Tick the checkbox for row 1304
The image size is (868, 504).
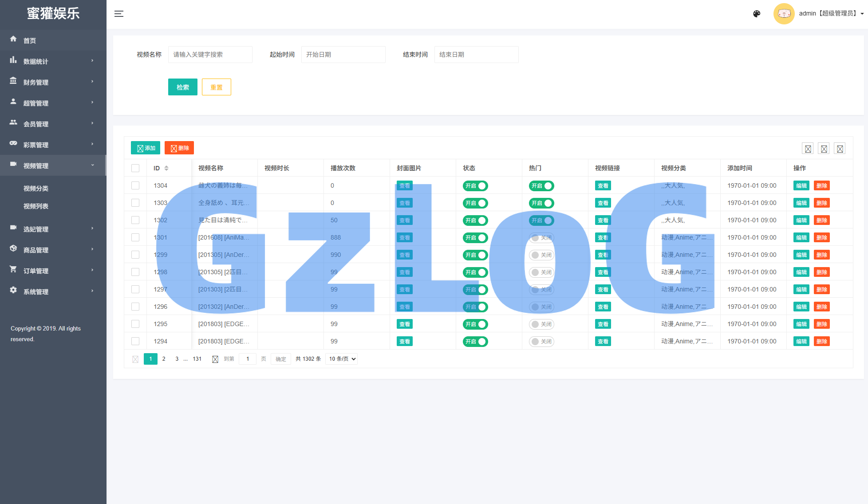click(135, 185)
